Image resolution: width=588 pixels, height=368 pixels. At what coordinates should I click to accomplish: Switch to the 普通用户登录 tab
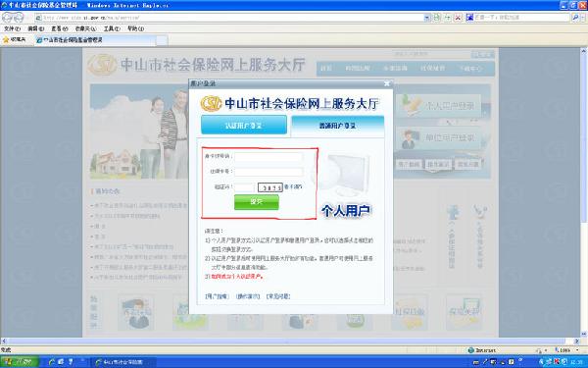pos(337,126)
